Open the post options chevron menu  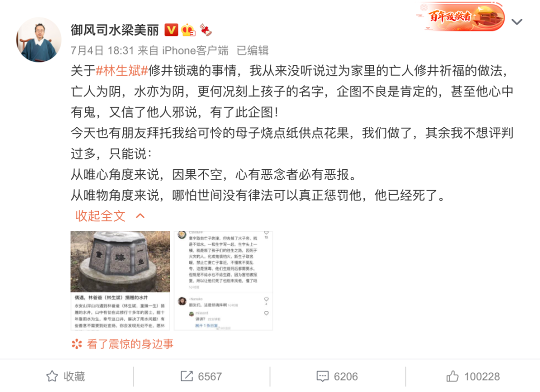click(x=516, y=22)
